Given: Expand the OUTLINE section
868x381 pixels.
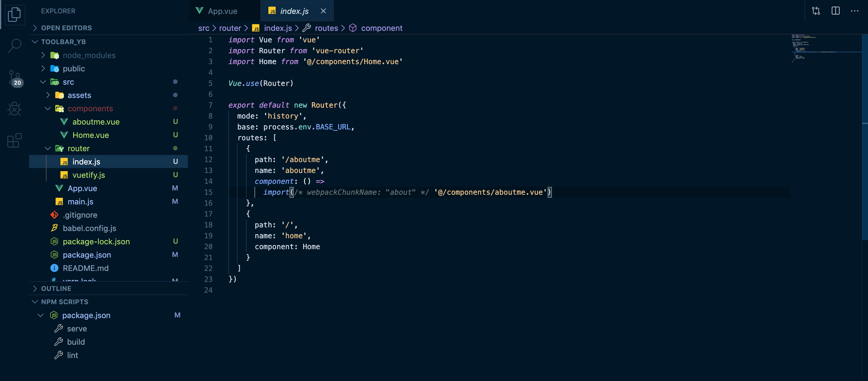Looking at the screenshot, I should point(56,288).
